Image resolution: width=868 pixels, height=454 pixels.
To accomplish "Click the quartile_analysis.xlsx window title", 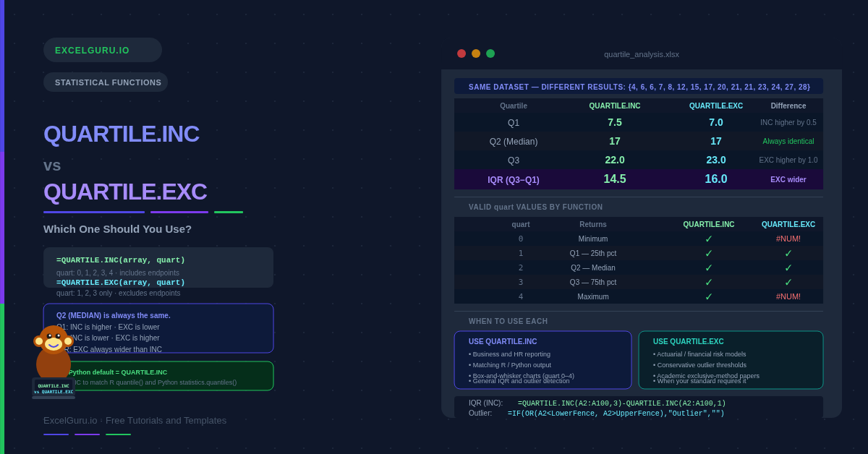I will point(642,54).
